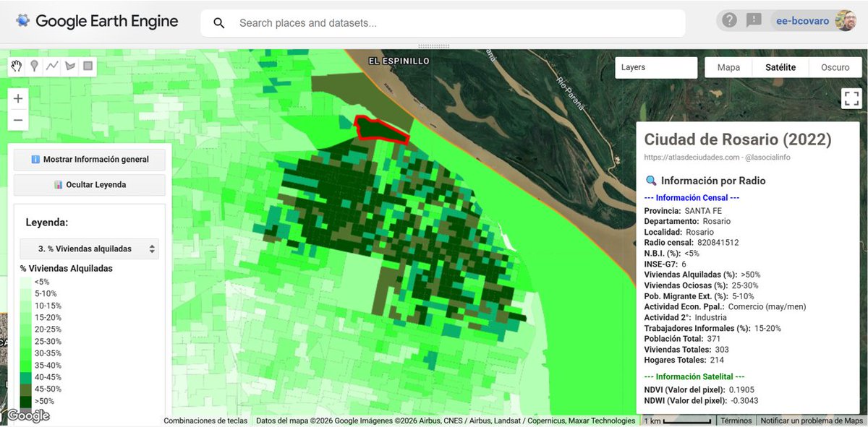The image size is (868, 427).
Task: Click the INSE-G7 6 row
Action: pos(665,264)
